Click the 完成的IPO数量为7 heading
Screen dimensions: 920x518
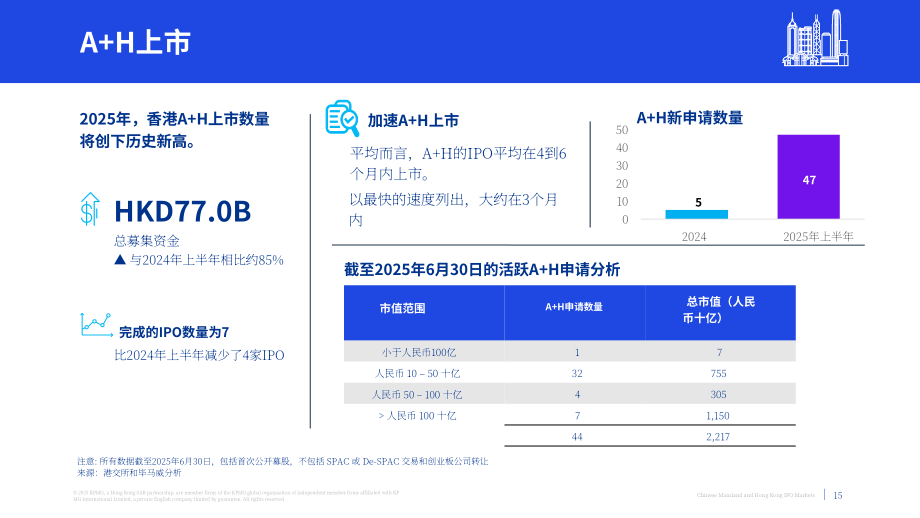174,333
